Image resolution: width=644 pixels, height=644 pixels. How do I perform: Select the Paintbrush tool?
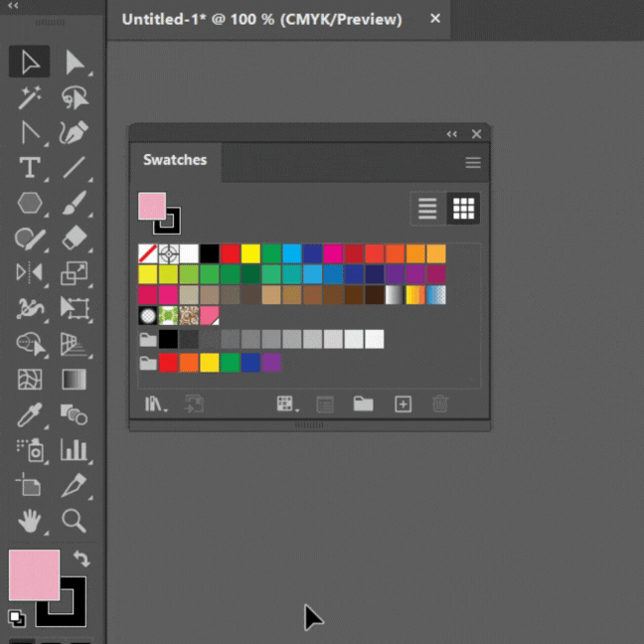coord(75,203)
